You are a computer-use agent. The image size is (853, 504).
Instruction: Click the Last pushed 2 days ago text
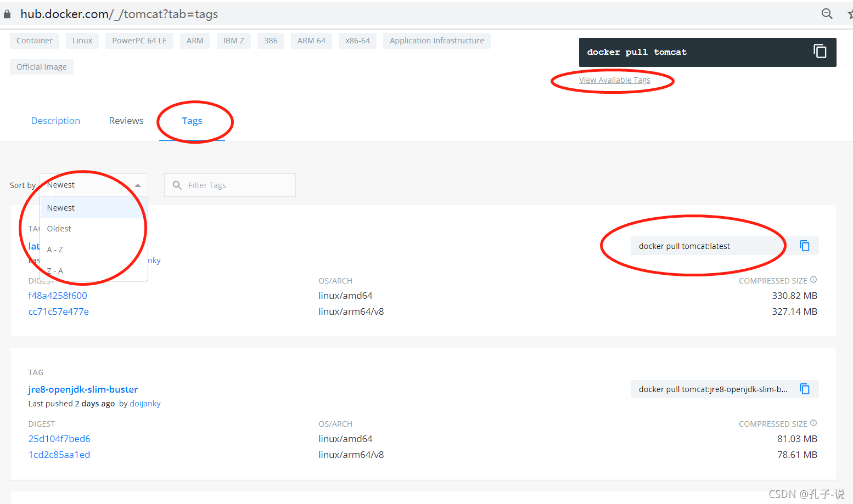[x=71, y=404]
